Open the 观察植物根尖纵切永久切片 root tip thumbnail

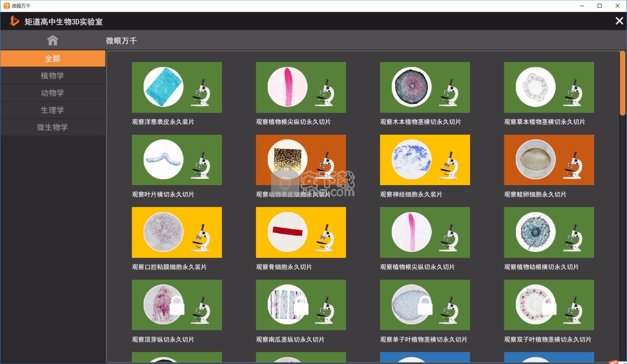pos(288,87)
